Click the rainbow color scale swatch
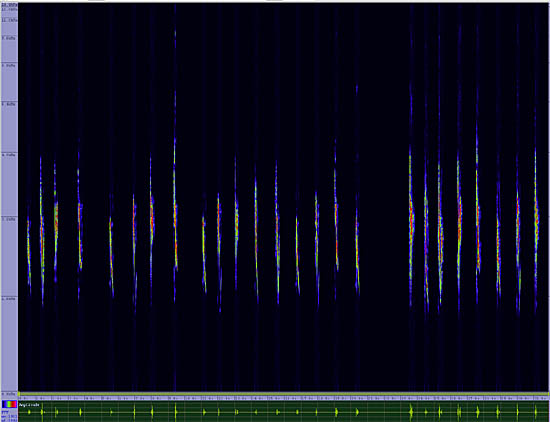This screenshot has height=422, width=550. click(9, 404)
